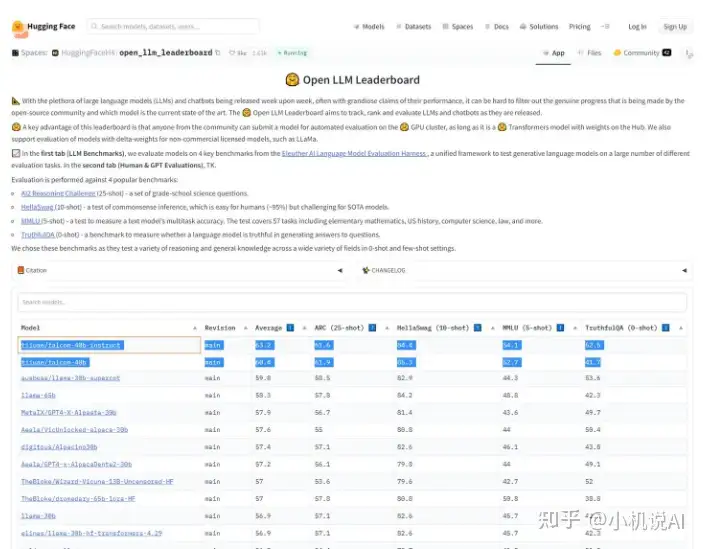703x549 pixels.
Task: Open the TheBloke/dromedary-65b-lora-HF link
Action: (78, 498)
